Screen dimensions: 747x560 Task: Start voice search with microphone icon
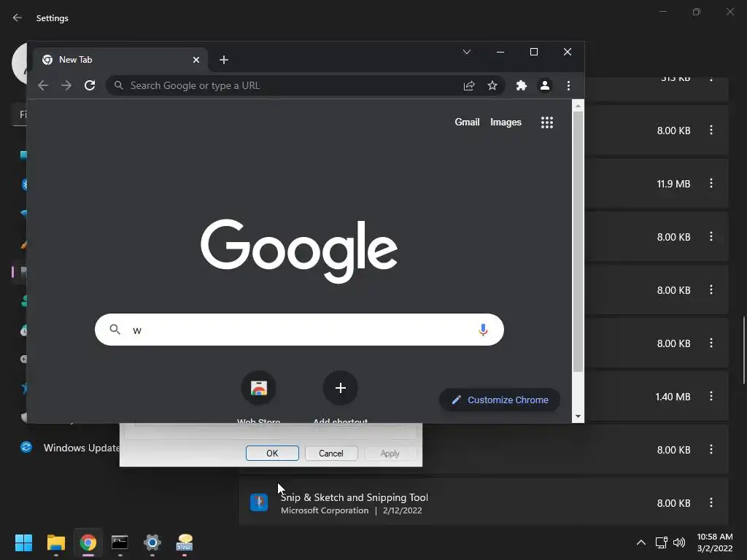click(483, 330)
